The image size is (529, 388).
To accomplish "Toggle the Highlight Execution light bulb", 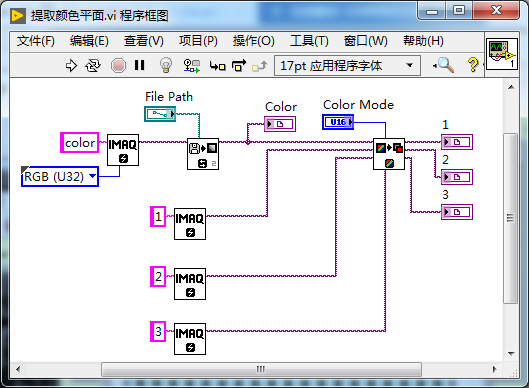I will coord(166,65).
